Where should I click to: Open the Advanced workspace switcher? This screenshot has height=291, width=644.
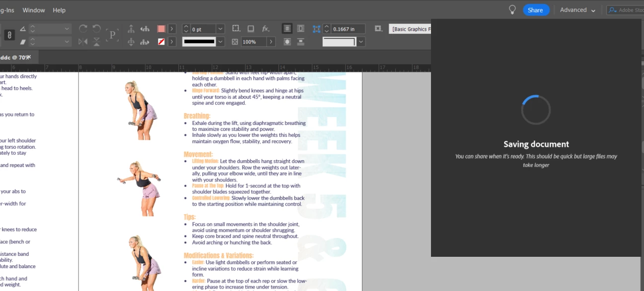(x=577, y=10)
